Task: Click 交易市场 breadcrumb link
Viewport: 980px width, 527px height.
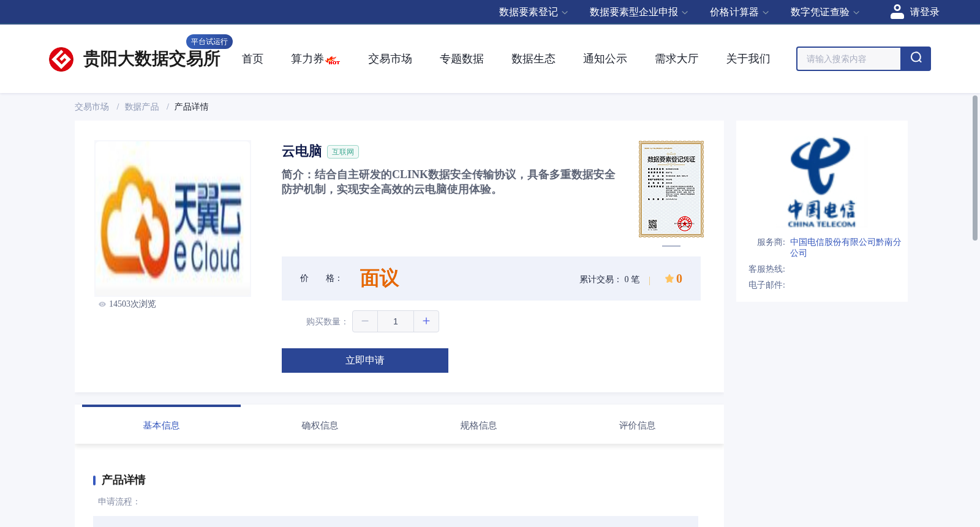Action: click(92, 107)
